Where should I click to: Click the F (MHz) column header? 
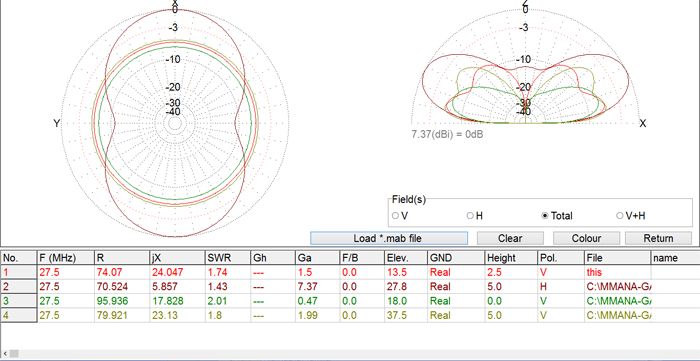pos(66,257)
